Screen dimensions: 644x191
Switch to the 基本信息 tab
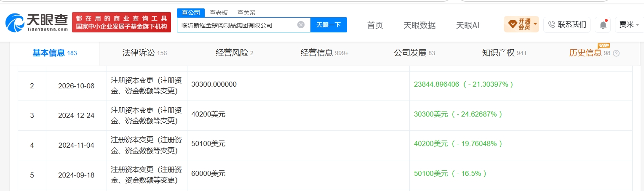[x=54, y=53]
